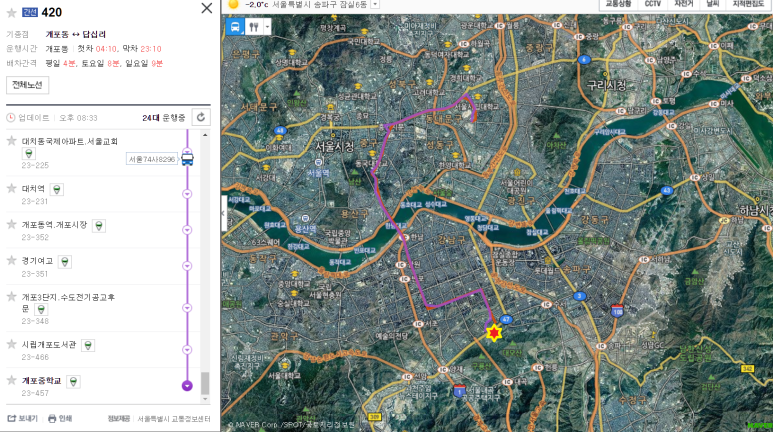Open the 전체노선 full route view

[28, 85]
